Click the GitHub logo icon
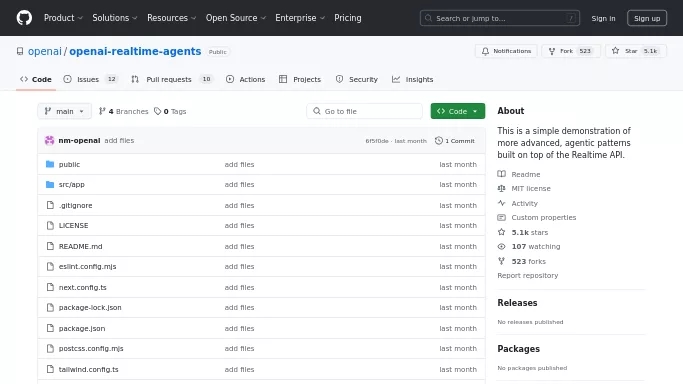683x384 pixels. (x=24, y=18)
